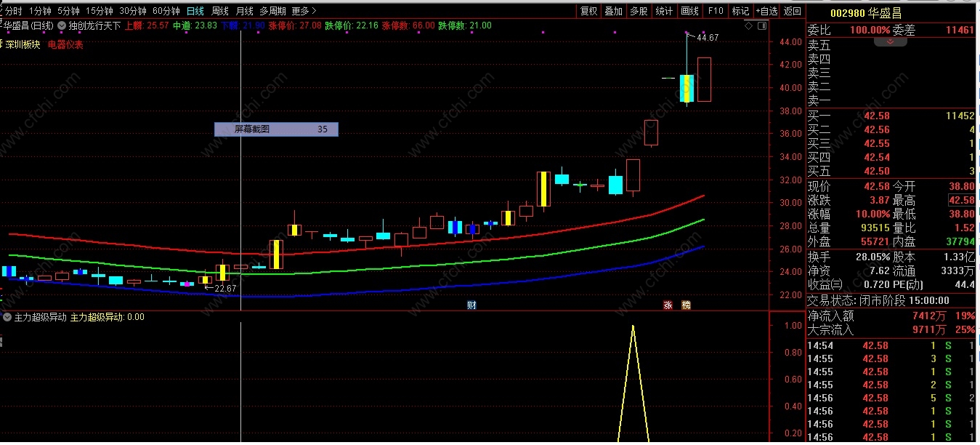Click the 最高 value 42.58 box

(961, 200)
